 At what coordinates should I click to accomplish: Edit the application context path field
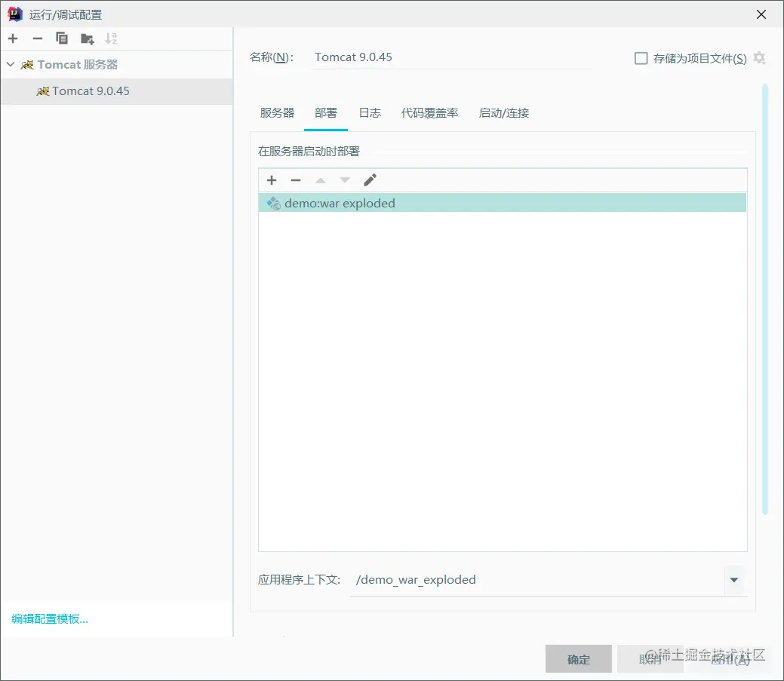[x=537, y=580]
